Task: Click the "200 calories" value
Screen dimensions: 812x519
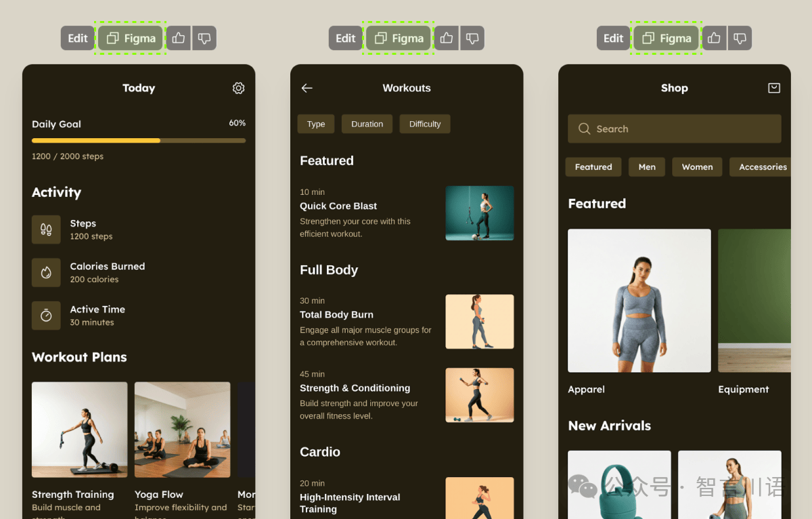Action: click(94, 279)
